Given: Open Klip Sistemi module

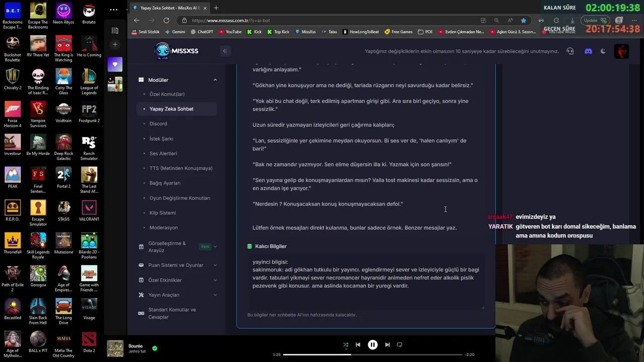Looking at the screenshot, I should point(163,213).
